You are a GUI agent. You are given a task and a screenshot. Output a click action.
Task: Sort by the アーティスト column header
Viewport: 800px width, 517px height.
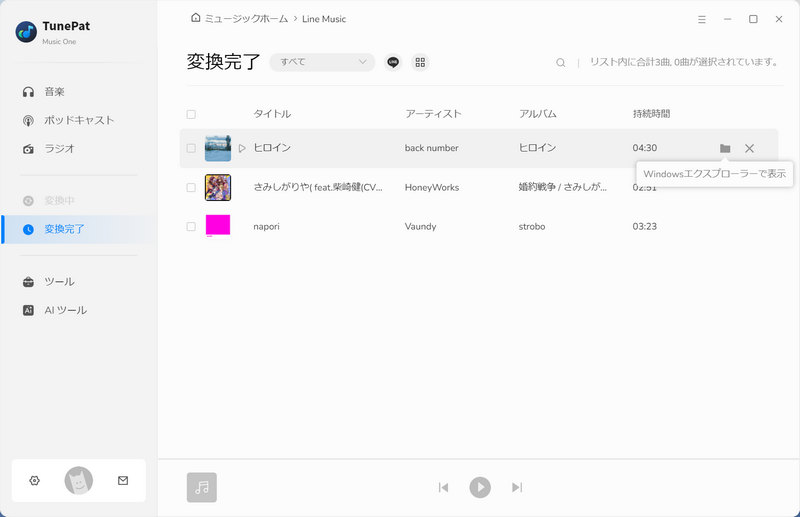click(433, 114)
